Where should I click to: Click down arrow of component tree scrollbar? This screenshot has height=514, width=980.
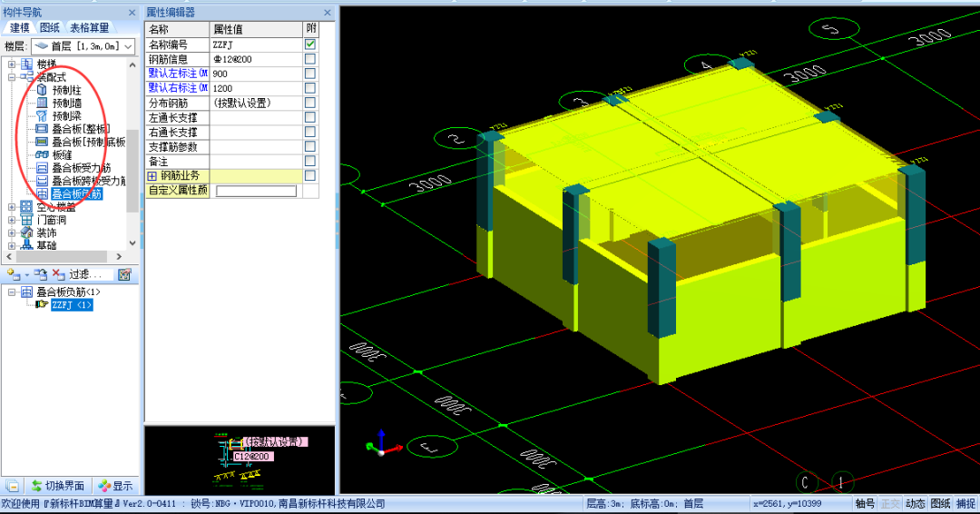(132, 243)
